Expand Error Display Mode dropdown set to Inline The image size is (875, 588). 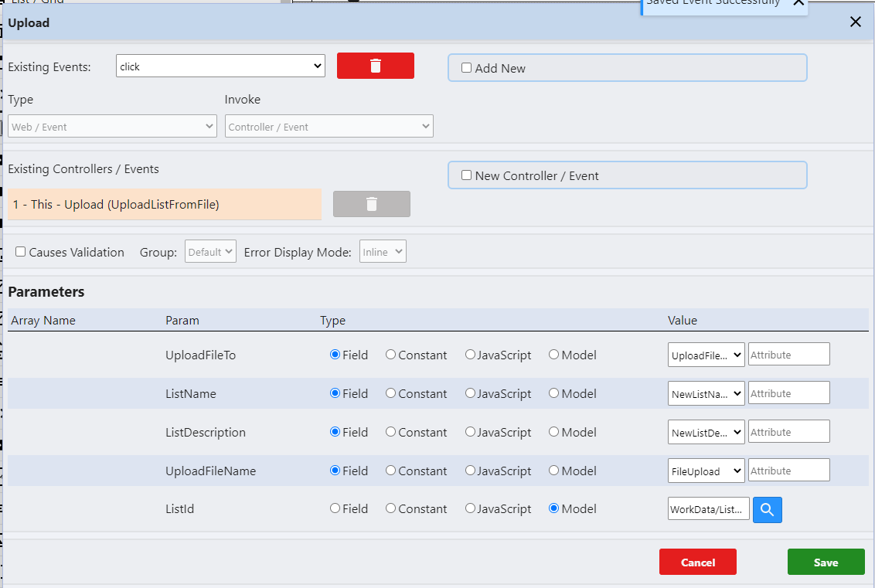coord(383,251)
